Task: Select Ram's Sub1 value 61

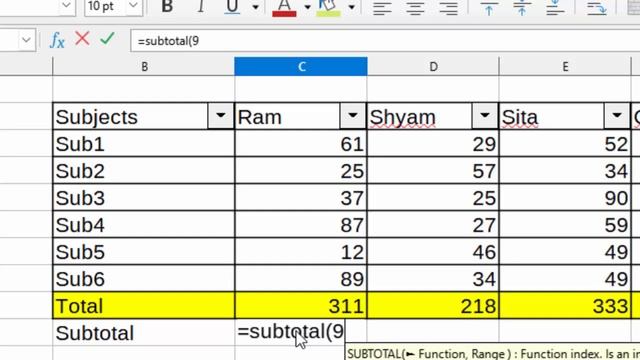Action: [301, 144]
